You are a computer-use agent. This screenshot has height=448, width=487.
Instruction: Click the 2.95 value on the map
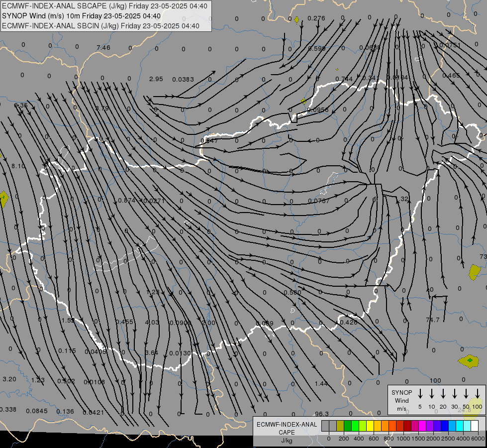156,79
